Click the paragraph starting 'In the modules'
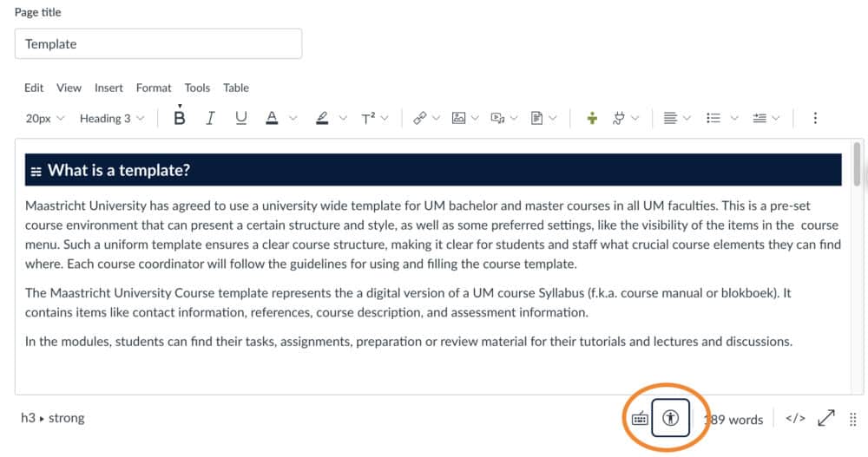The height and width of the screenshot is (457, 868). [409, 342]
